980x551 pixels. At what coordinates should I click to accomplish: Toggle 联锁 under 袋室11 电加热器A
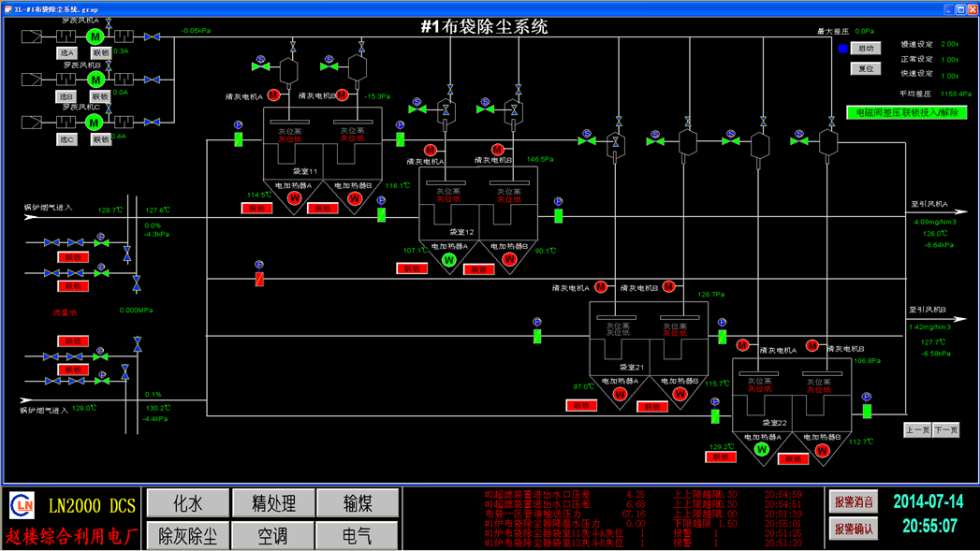[256, 209]
